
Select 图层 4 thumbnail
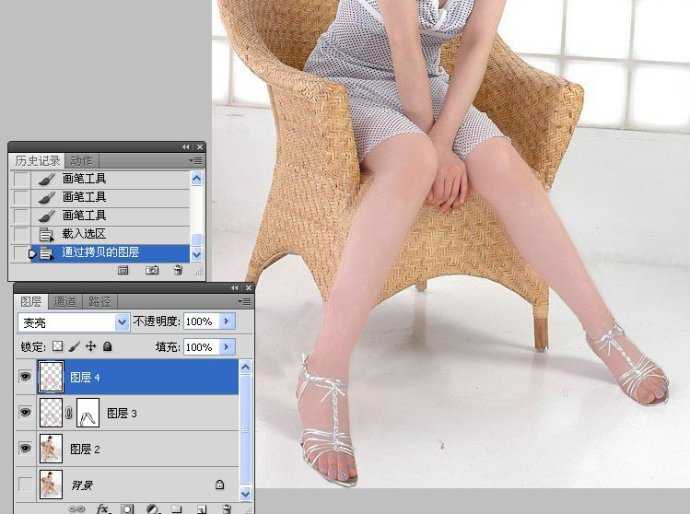[51, 377]
